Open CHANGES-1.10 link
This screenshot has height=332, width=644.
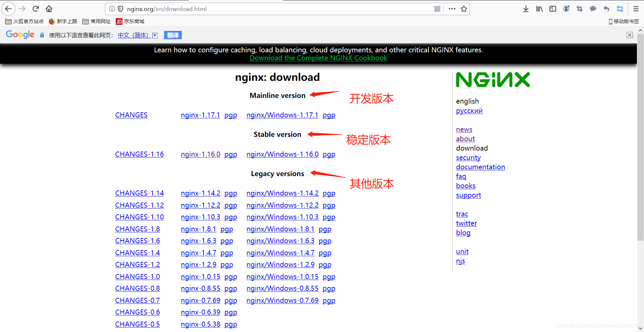(140, 217)
